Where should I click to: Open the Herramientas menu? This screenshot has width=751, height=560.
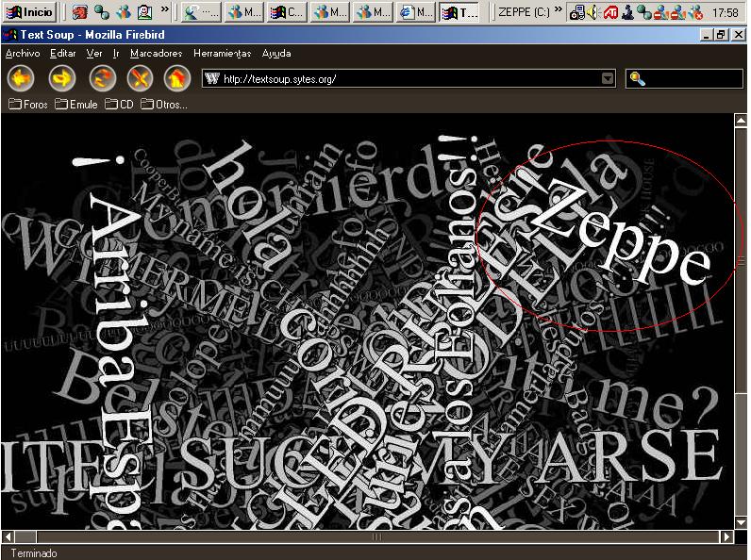pos(222,54)
